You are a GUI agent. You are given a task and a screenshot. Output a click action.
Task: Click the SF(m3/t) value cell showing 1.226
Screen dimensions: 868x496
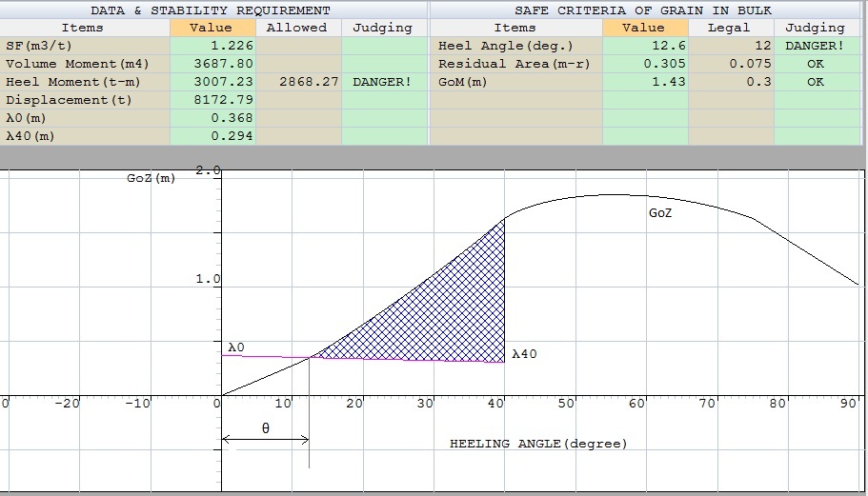pyautogui.click(x=212, y=46)
